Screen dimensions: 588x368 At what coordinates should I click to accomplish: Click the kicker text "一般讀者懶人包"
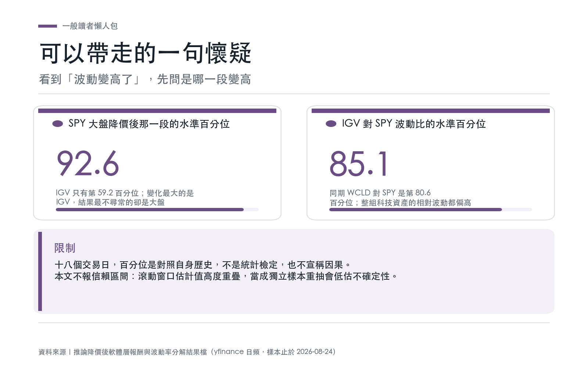pos(90,26)
